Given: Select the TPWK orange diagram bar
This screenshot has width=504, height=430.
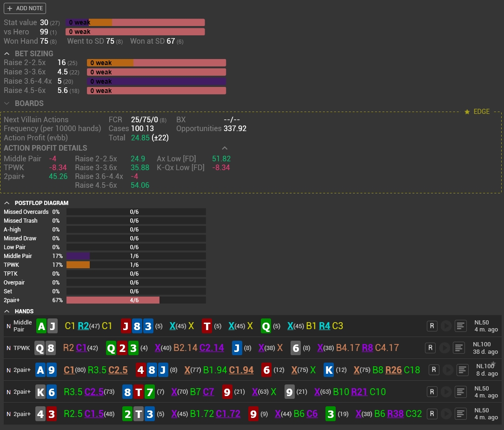Looking at the screenshot, I should coord(78,265).
